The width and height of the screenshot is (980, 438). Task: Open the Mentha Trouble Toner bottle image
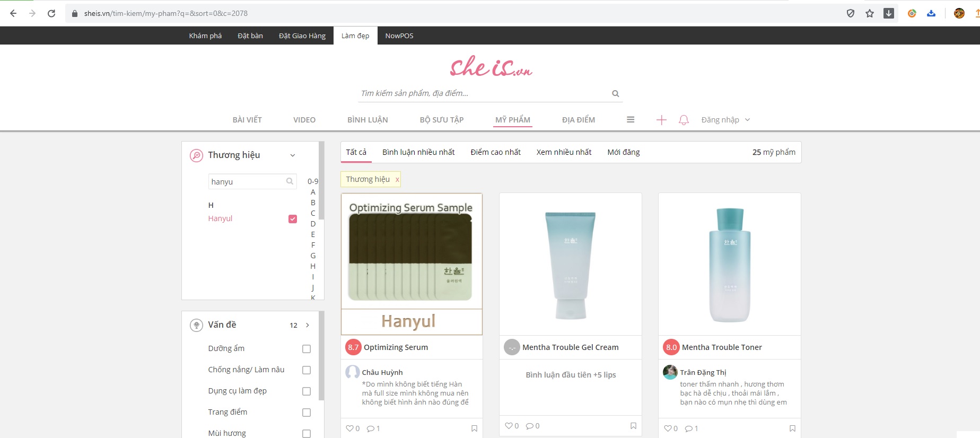pyautogui.click(x=730, y=264)
